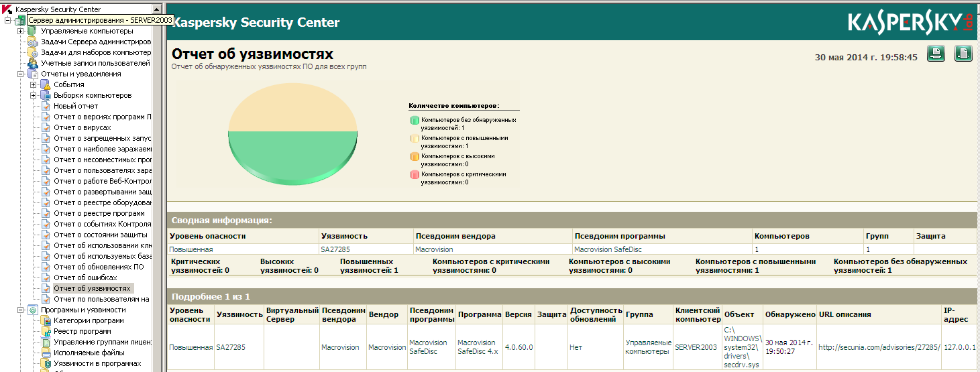Open Отчет о несовместимых программах report
The height and width of the screenshot is (372, 980).
103,160
